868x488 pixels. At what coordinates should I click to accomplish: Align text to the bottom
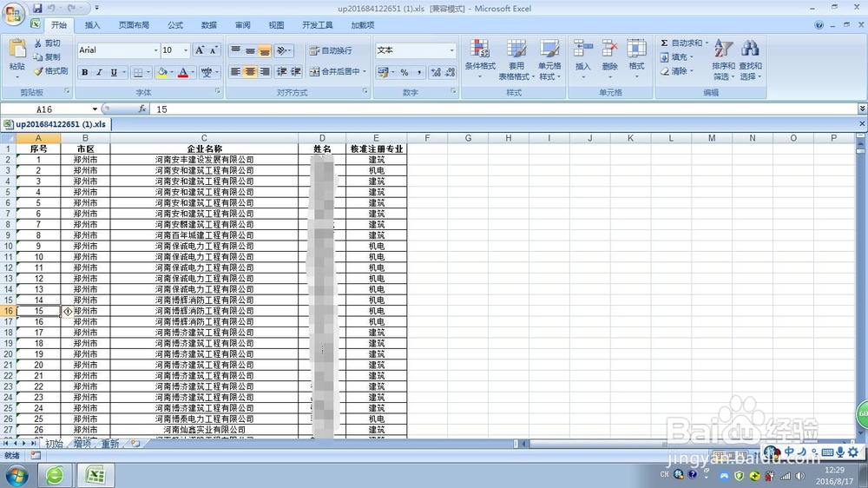(265, 50)
